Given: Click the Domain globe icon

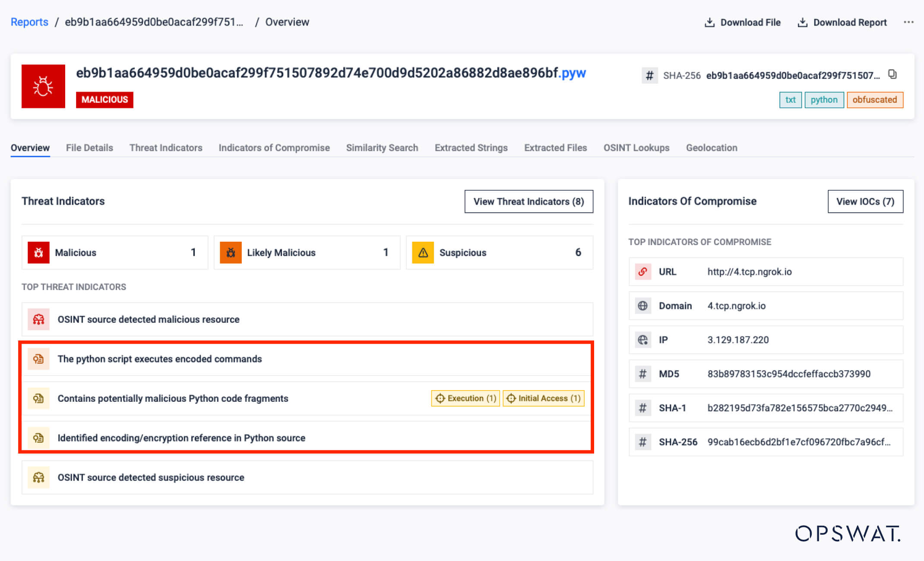Looking at the screenshot, I should pos(642,306).
